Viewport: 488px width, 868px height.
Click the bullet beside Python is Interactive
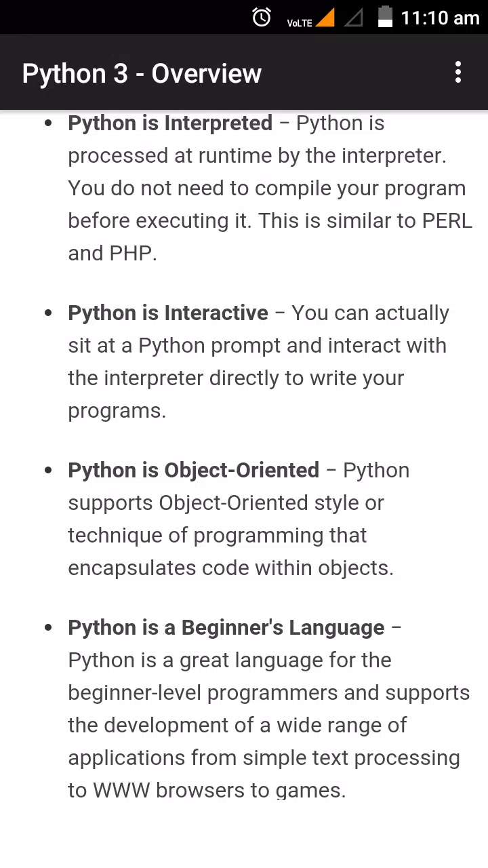coord(48,313)
